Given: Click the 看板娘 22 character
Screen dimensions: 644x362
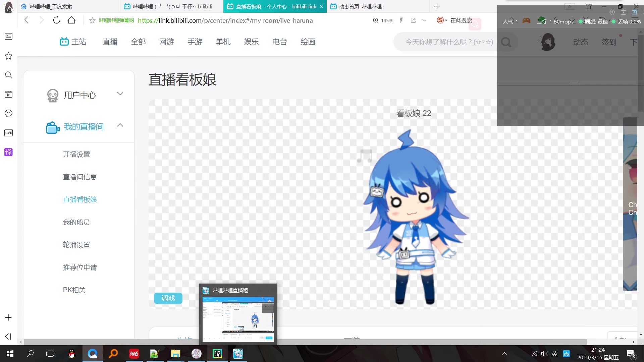Looking at the screenshot, I should tap(416, 217).
